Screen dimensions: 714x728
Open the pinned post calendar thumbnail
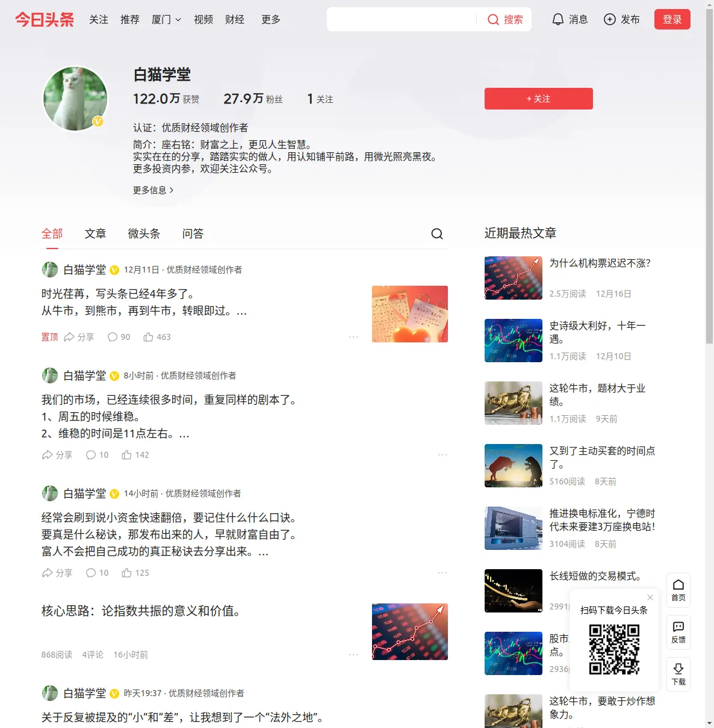(410, 314)
